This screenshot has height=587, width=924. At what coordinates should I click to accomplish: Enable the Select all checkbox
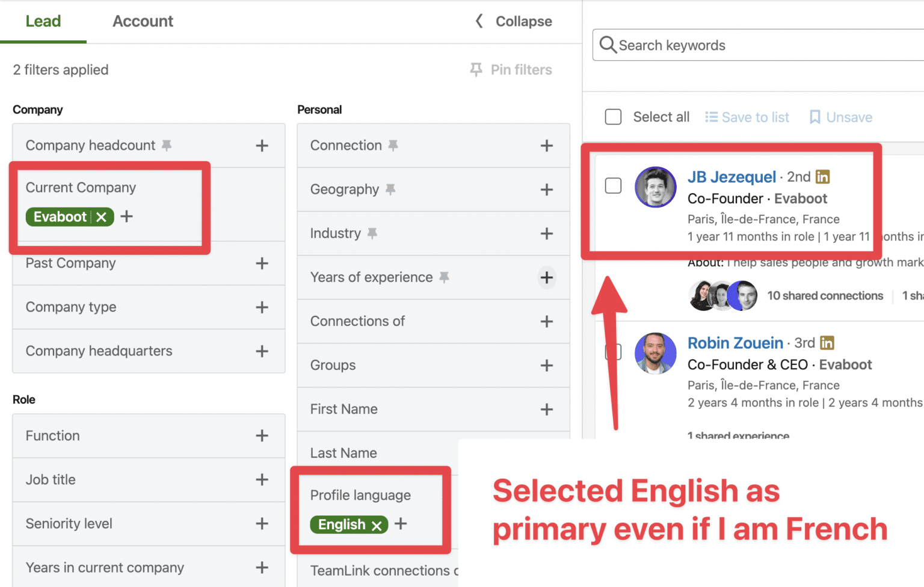[613, 117]
